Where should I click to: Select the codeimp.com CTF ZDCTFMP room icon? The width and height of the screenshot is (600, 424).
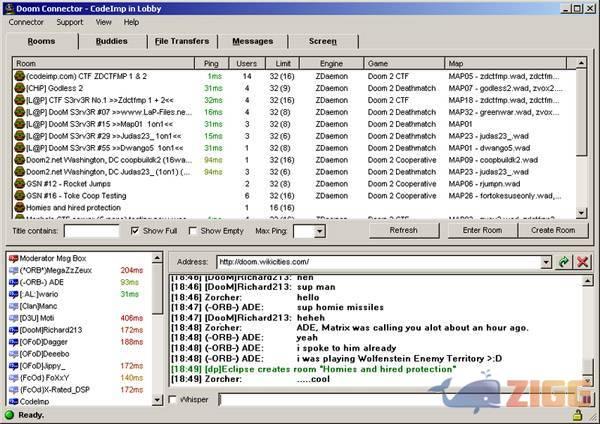coord(20,76)
